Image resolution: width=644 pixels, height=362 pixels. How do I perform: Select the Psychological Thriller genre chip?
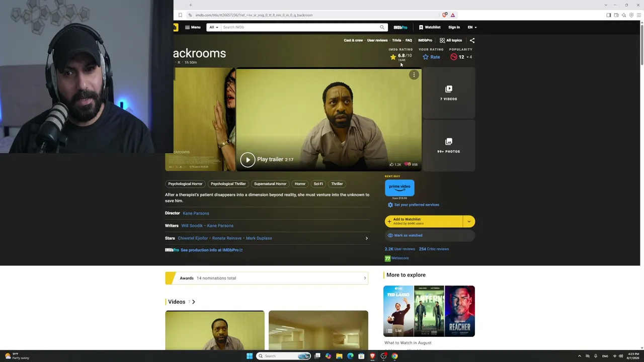click(x=228, y=184)
